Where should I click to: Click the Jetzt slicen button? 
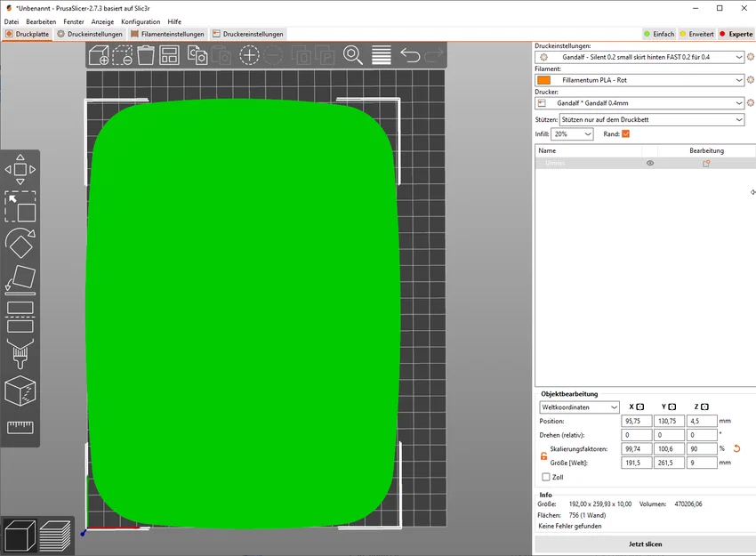(645, 544)
